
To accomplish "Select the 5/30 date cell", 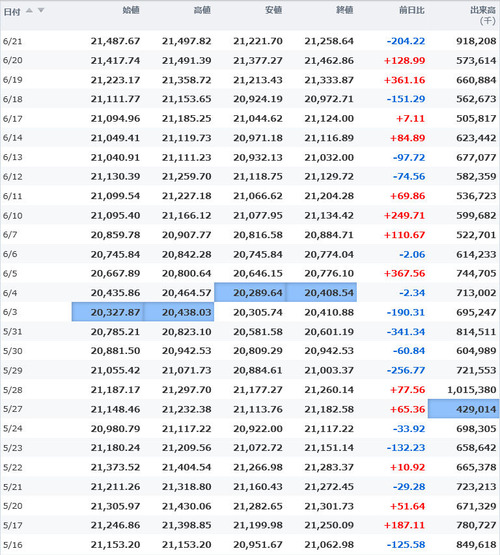I will click(12, 351).
